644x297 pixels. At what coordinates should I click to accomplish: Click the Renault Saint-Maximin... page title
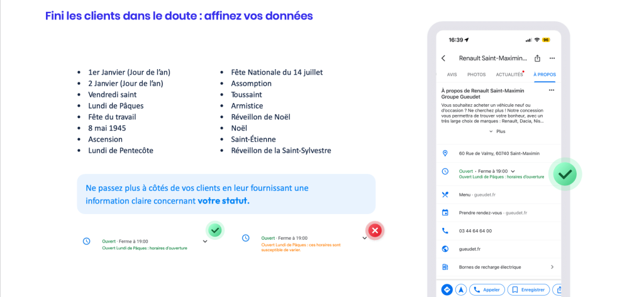click(x=493, y=58)
